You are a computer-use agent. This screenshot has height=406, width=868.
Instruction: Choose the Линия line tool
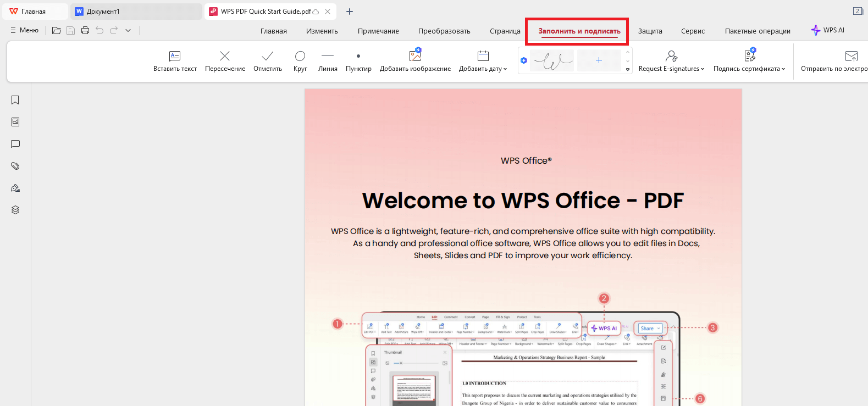pyautogui.click(x=328, y=61)
